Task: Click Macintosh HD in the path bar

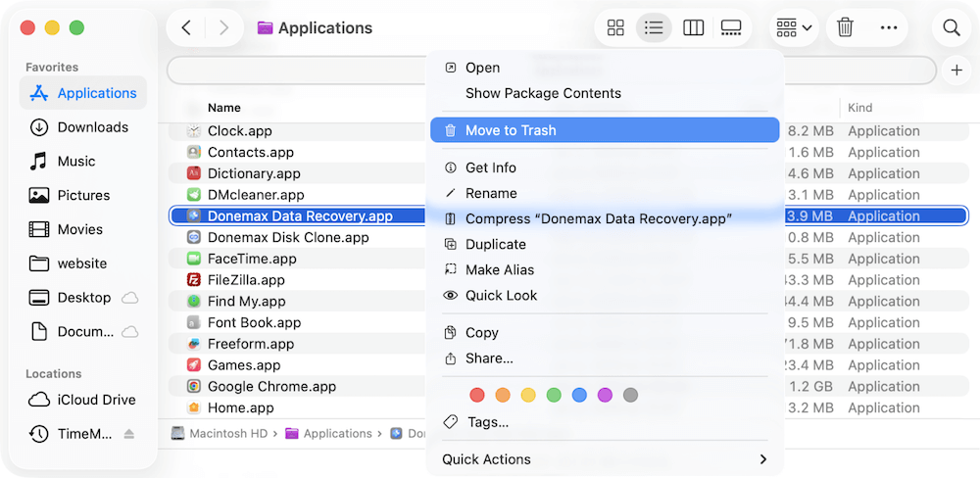Action: 220,433
